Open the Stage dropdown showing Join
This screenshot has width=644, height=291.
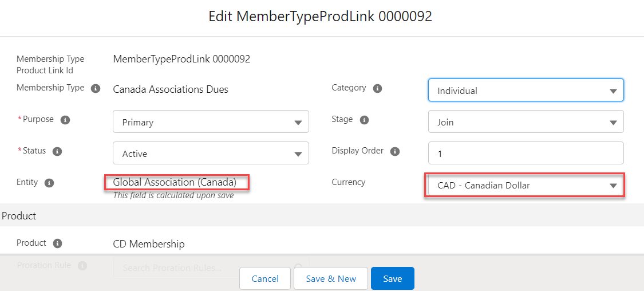pyautogui.click(x=526, y=122)
